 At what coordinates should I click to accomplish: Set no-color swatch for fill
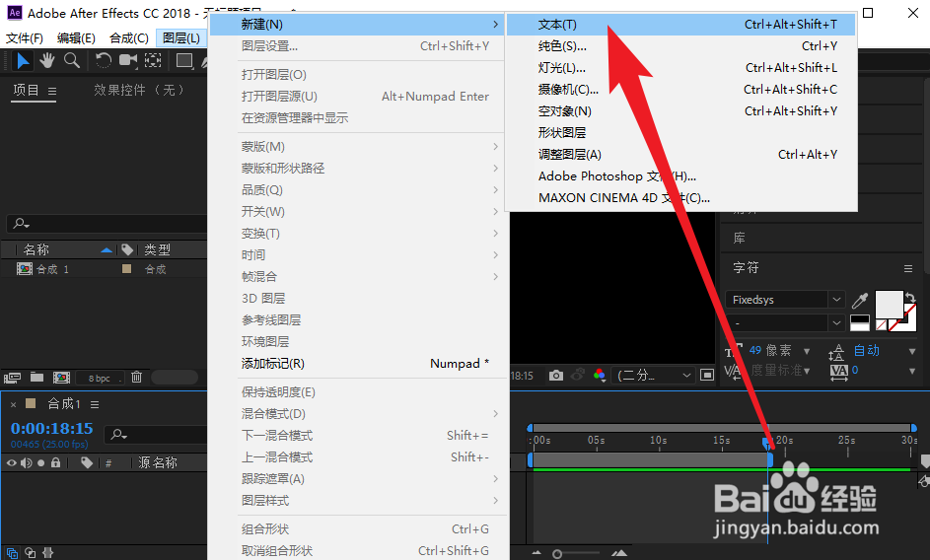point(882,325)
